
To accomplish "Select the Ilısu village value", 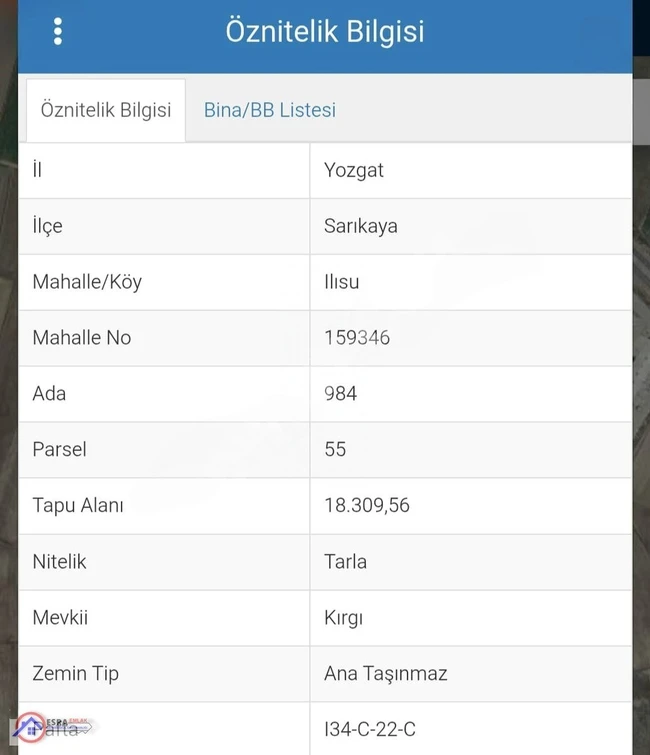I will (x=341, y=282).
